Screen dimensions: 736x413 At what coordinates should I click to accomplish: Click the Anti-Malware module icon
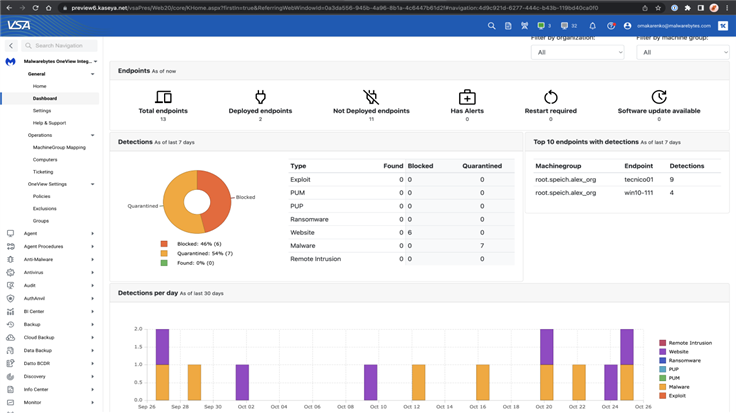point(10,260)
